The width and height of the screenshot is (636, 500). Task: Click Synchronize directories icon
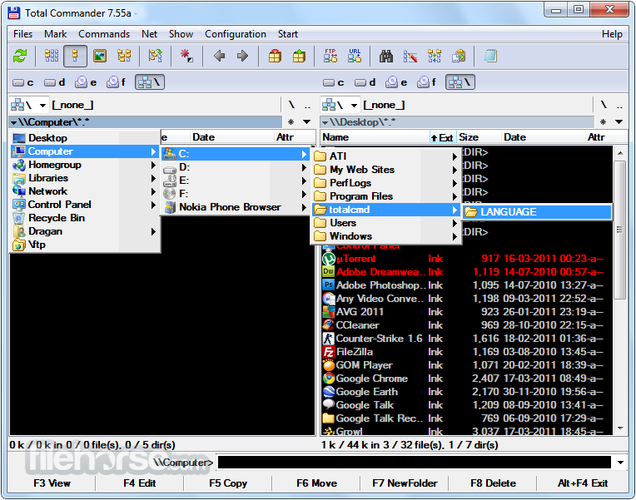434,56
